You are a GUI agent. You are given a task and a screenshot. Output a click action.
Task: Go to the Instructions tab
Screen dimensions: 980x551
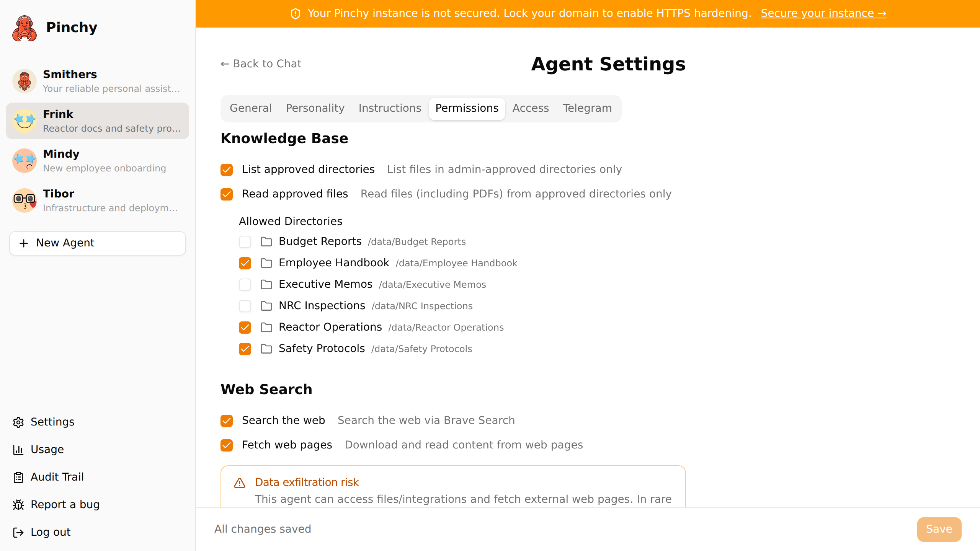(x=390, y=108)
